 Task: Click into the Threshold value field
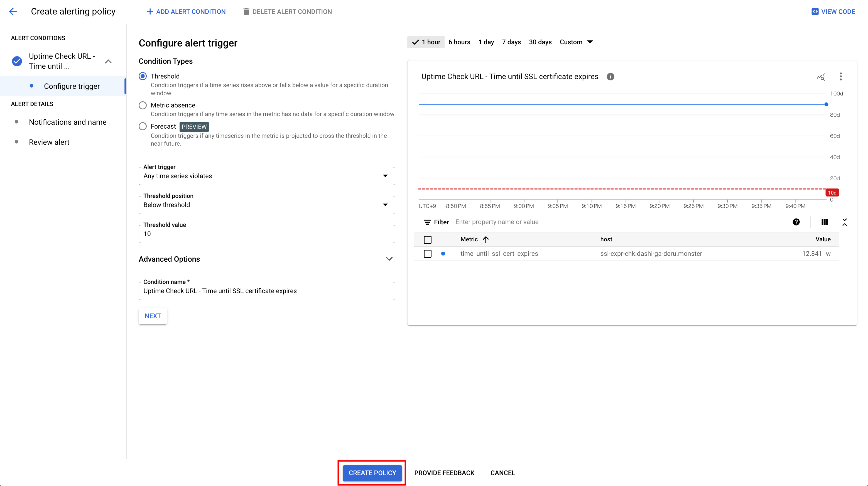[x=266, y=234]
